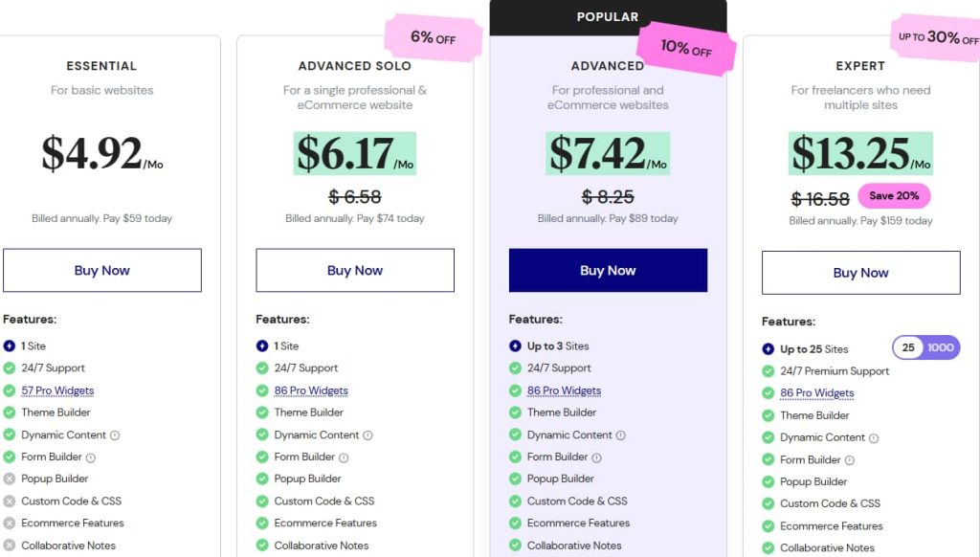Click info icon beside Advanced Solo Dynamic Content

point(367,435)
